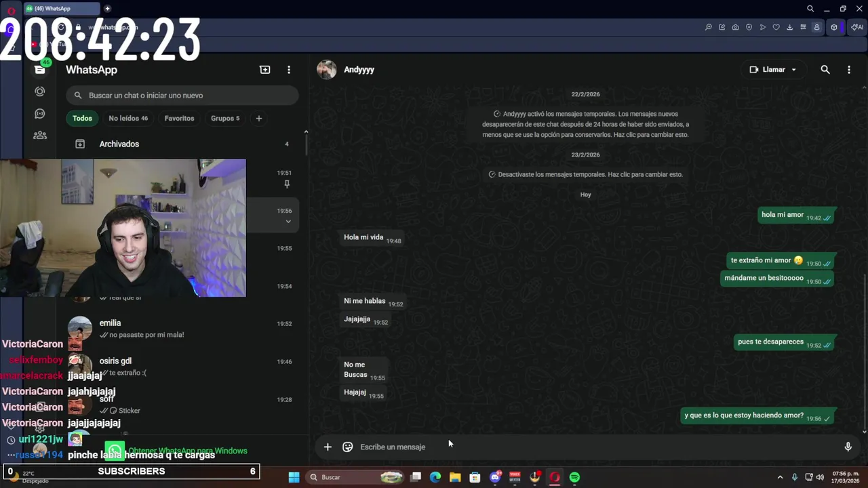Open the Channels icon in left rail
This screenshot has width=868, height=488.
[x=40, y=113]
